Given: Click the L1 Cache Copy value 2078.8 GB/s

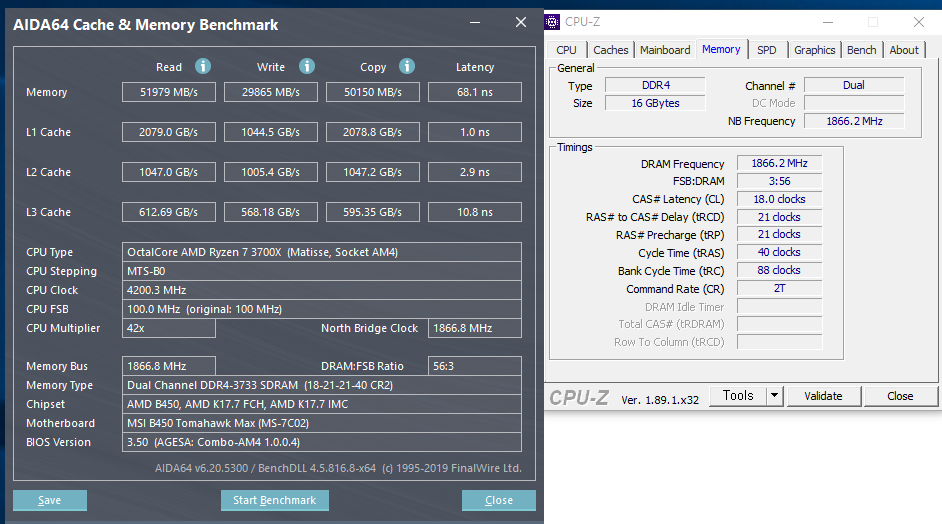Looking at the screenshot, I should pyautogui.click(x=373, y=132).
